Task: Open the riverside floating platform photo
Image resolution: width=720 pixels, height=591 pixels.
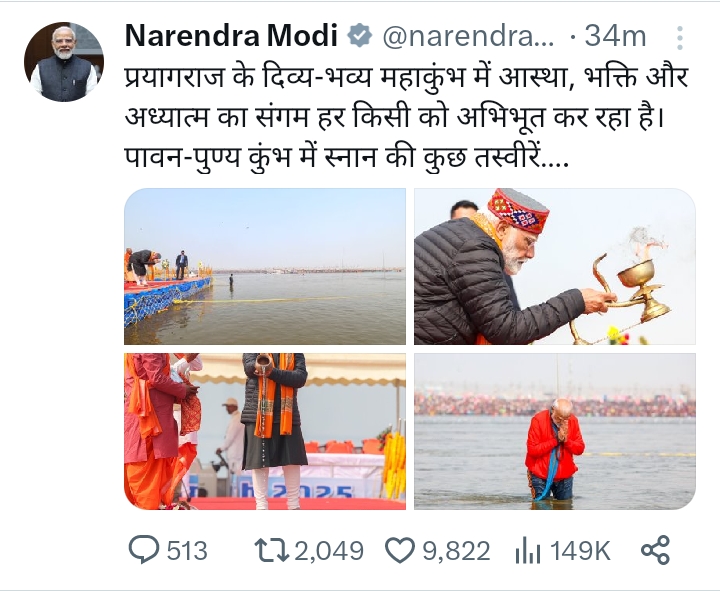Action: [x=265, y=266]
